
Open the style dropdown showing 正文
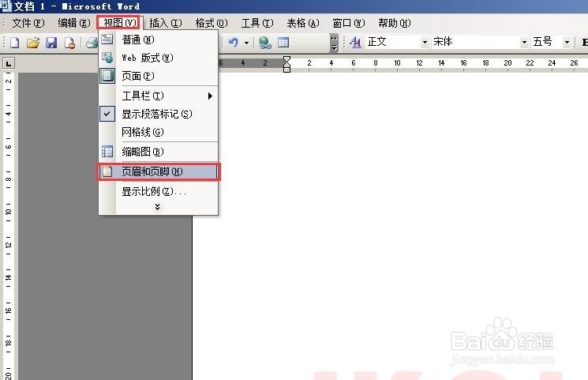point(425,42)
